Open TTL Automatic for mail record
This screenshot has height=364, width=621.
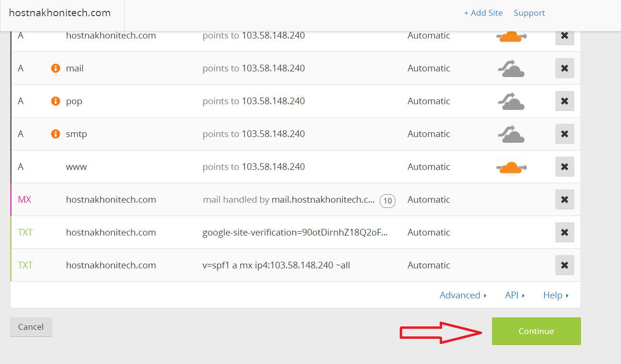point(429,69)
